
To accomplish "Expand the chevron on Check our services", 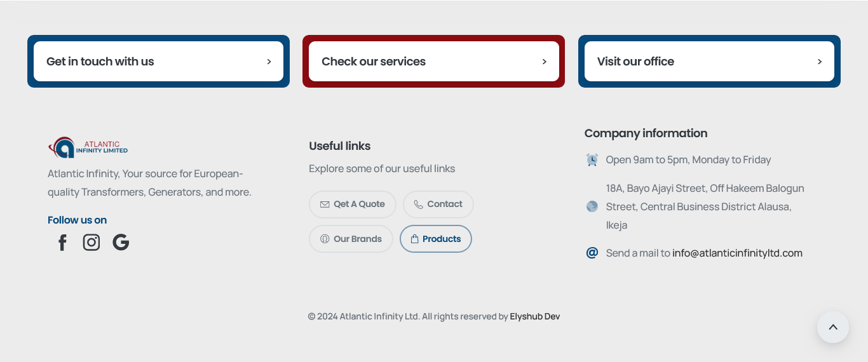I will [545, 62].
